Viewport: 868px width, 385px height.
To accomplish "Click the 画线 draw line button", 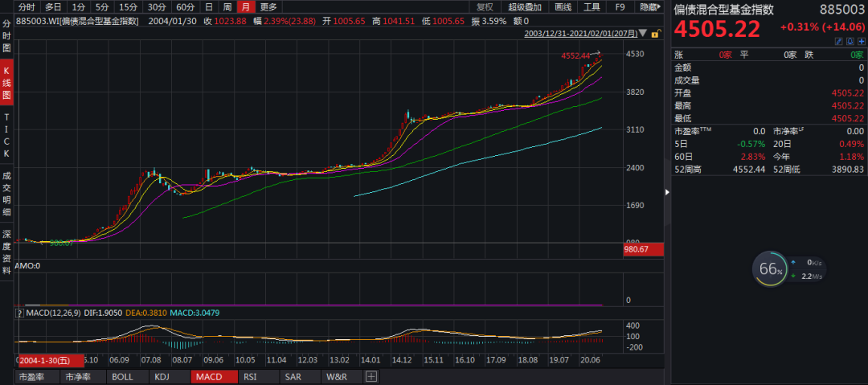I will pos(565,6).
